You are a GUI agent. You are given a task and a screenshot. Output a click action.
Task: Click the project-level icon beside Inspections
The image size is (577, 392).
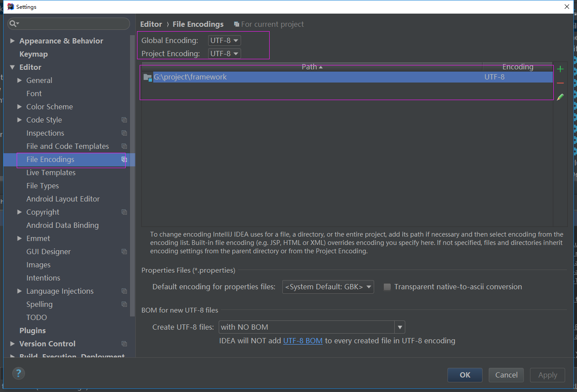124,133
